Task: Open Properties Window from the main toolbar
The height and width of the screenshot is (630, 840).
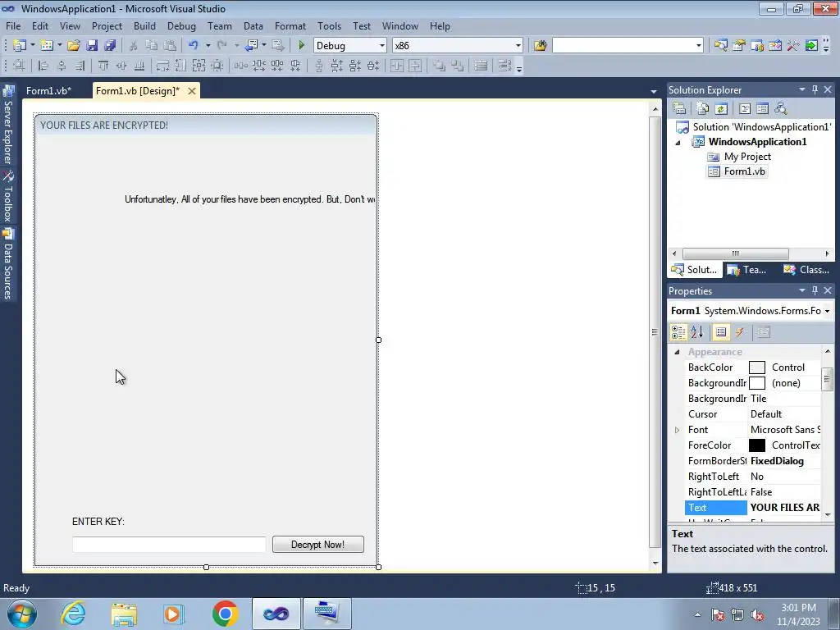Action: (739, 46)
